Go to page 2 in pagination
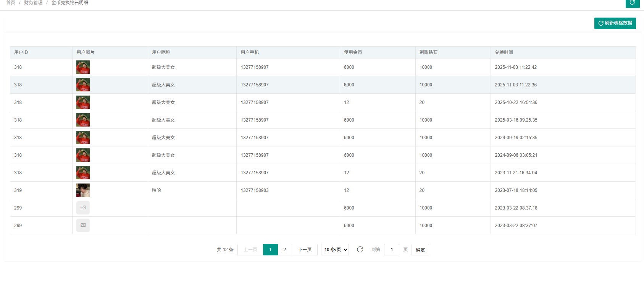Screen dimensions: 644x307 click(284, 250)
